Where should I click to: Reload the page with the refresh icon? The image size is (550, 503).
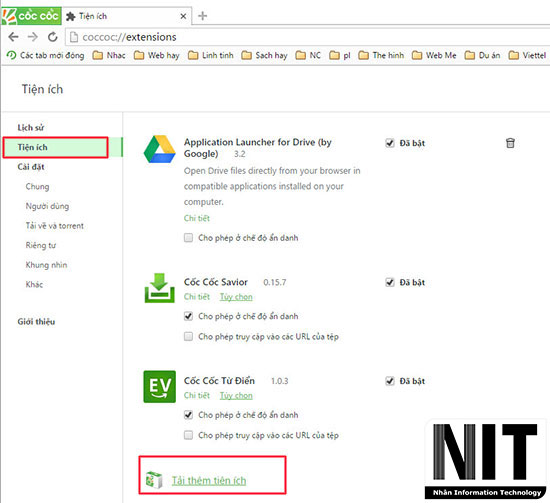pos(53,37)
